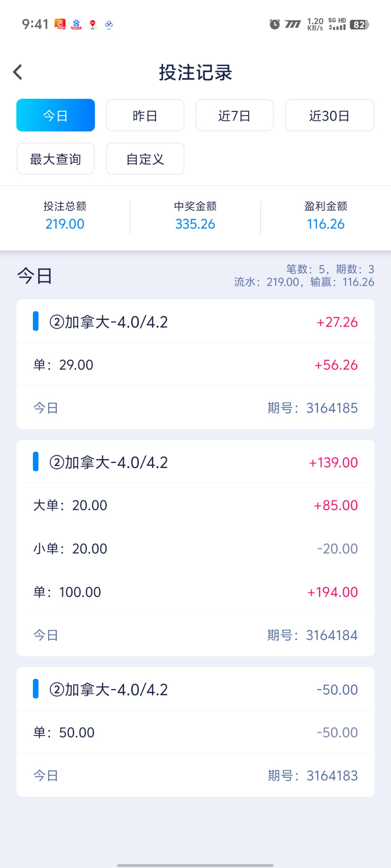Tap the battery level indicator

(x=359, y=25)
